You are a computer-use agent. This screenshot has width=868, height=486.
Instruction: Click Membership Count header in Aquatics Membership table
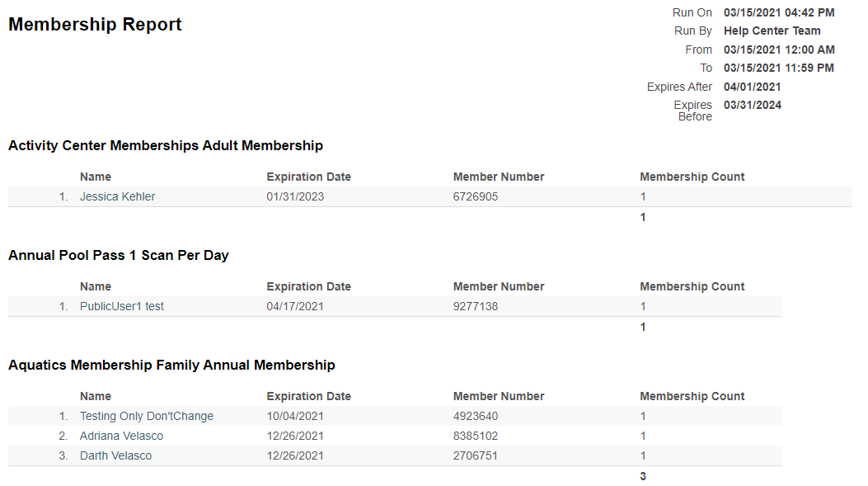coord(692,396)
